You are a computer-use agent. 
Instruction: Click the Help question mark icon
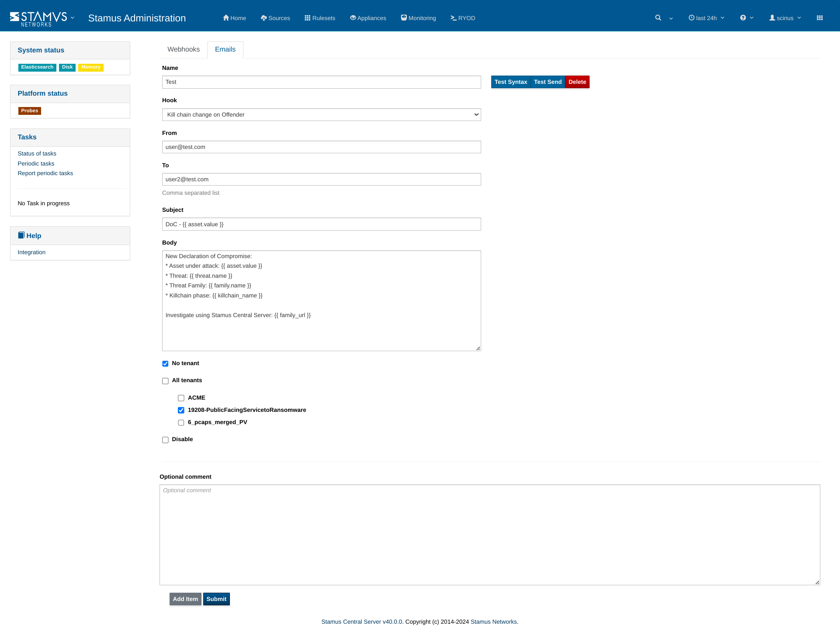(x=743, y=18)
